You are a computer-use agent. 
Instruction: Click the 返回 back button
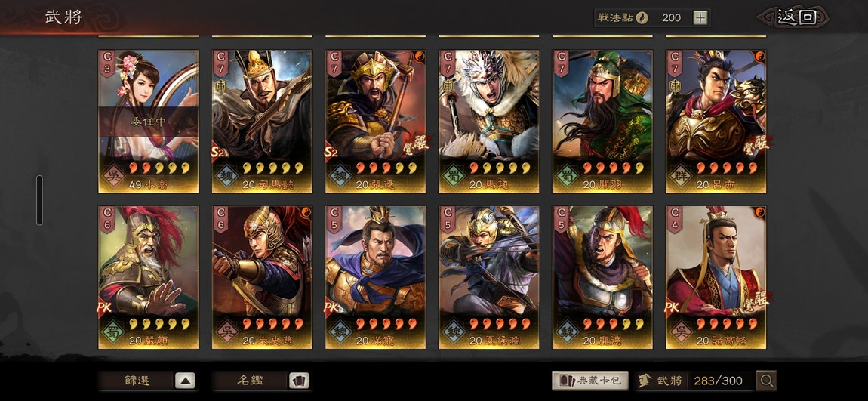tap(796, 17)
